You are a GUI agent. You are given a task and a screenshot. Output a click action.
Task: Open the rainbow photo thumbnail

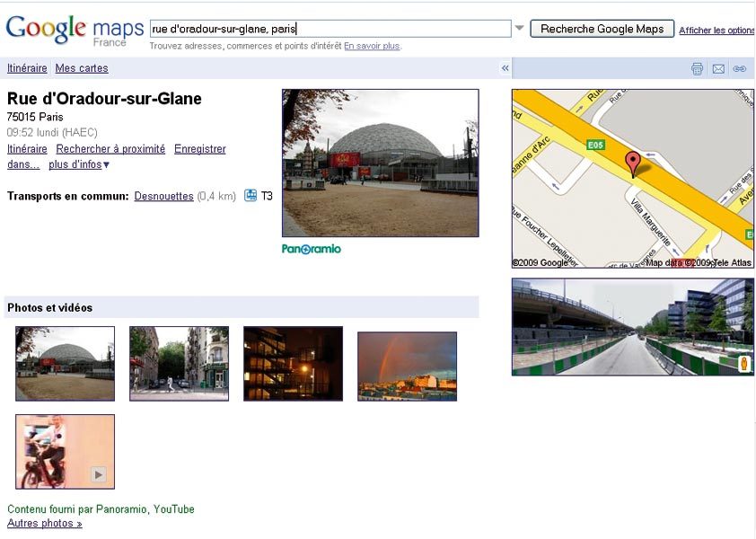pos(407,367)
